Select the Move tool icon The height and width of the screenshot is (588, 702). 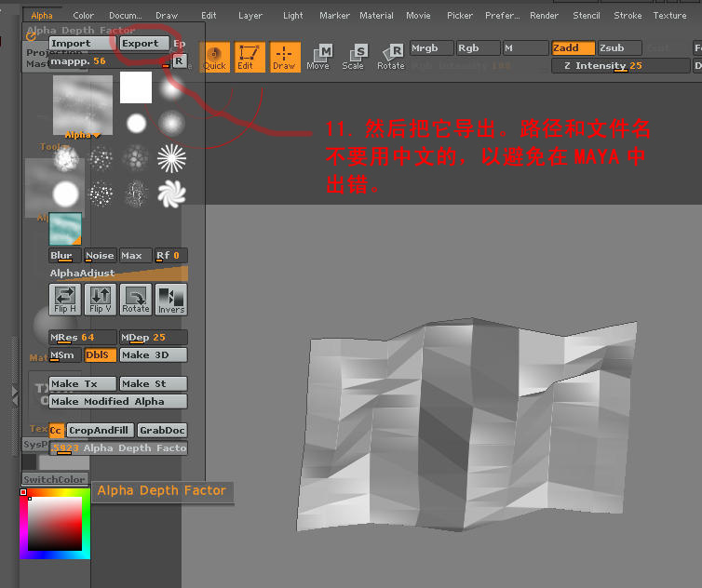pos(318,58)
